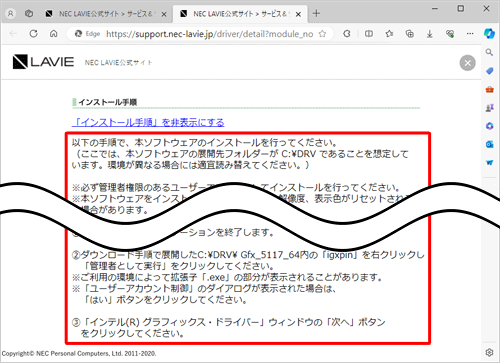Open the Settings and more ellipsis menu
The height and width of the screenshot is (363, 500).
click(x=470, y=34)
